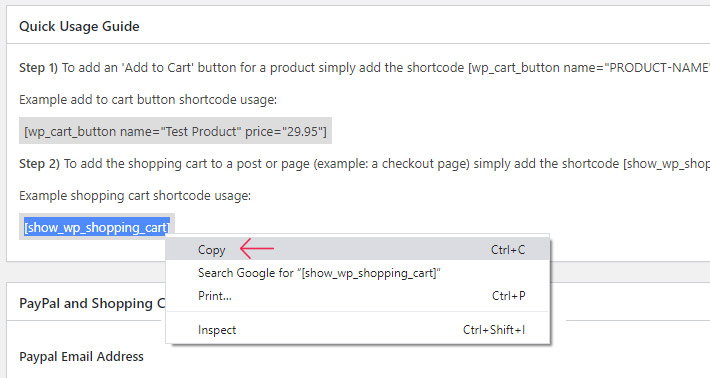This screenshot has height=378, width=710.
Task: Click the highlighted [show_wp_shopping_cart] shortcode
Action: point(97,227)
